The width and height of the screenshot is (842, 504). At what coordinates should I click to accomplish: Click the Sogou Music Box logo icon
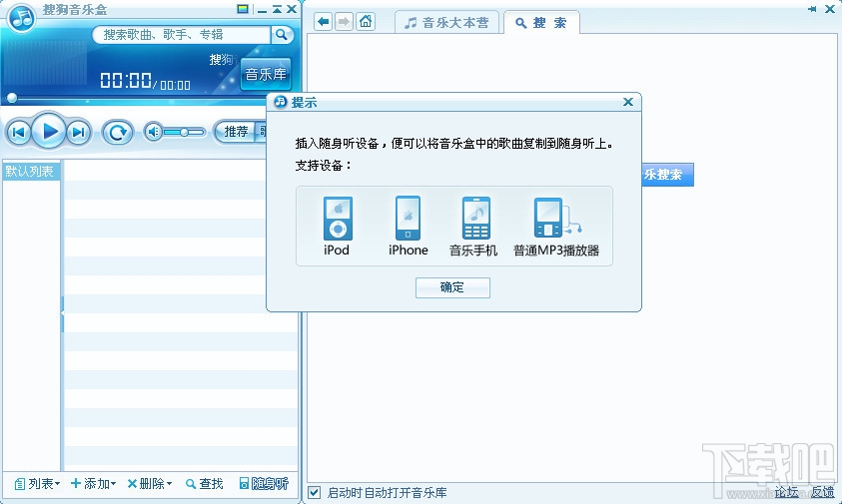click(x=21, y=18)
